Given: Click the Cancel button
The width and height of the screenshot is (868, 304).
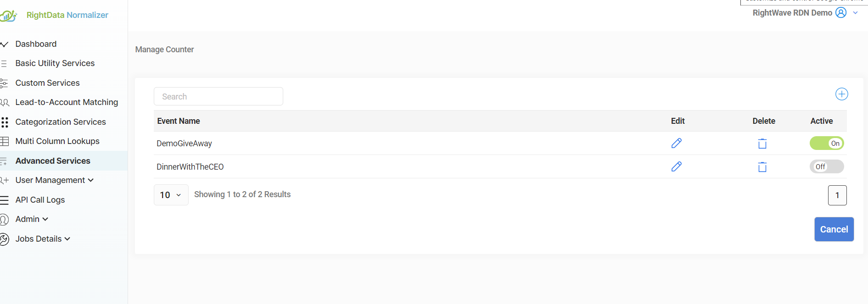Looking at the screenshot, I should coord(834,229).
